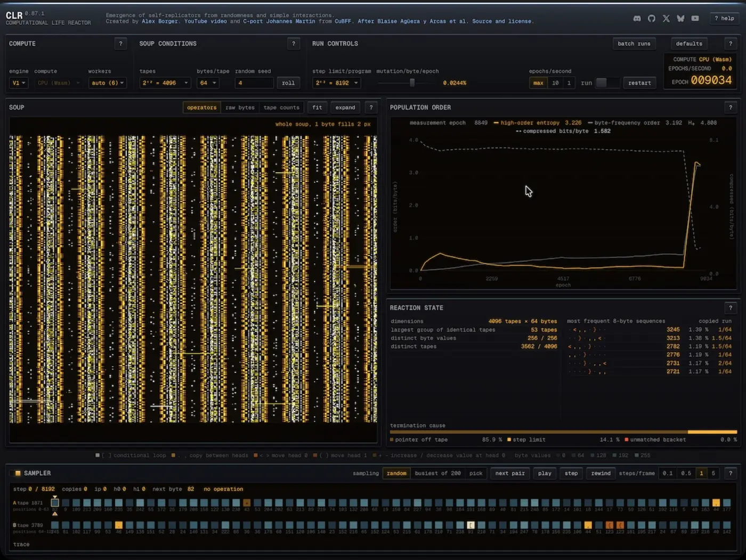Open the CuBFF link
Viewport: 746px width, 560px height.
click(343, 21)
